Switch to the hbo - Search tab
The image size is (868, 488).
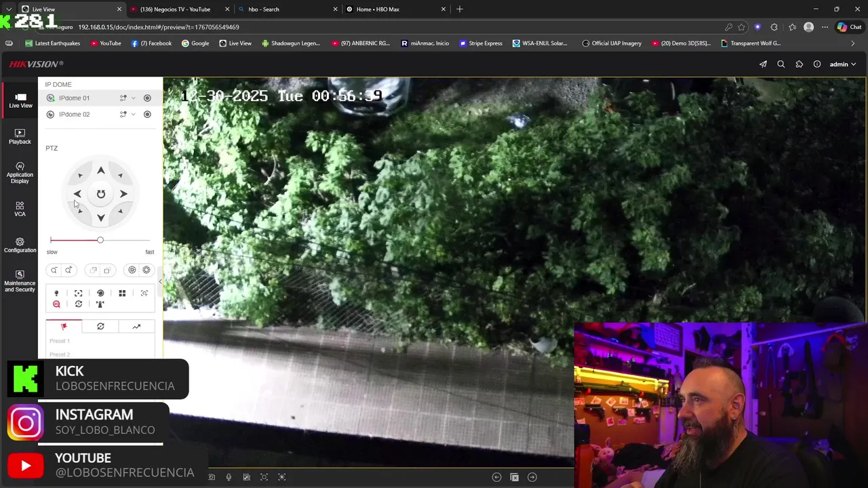[287, 9]
